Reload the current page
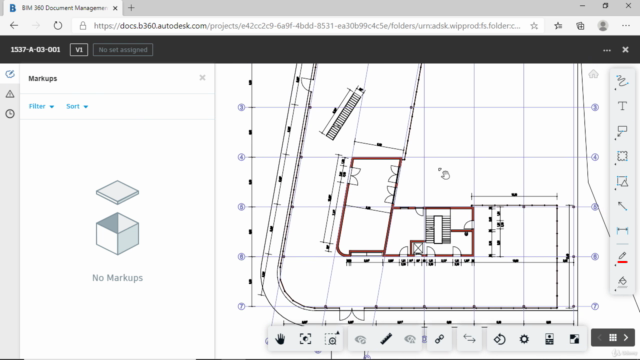The height and width of the screenshot is (360, 640). click(x=58, y=26)
